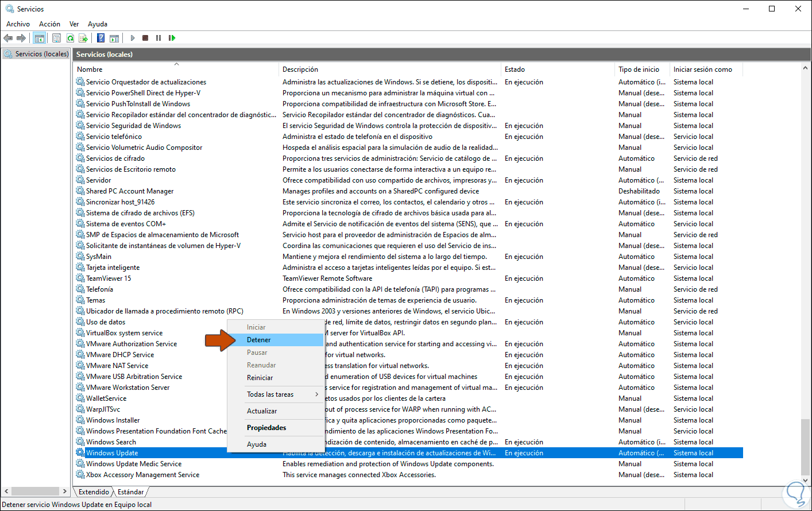Click the gear icon next to Servidor
This screenshot has height=511, width=812.
[80, 180]
